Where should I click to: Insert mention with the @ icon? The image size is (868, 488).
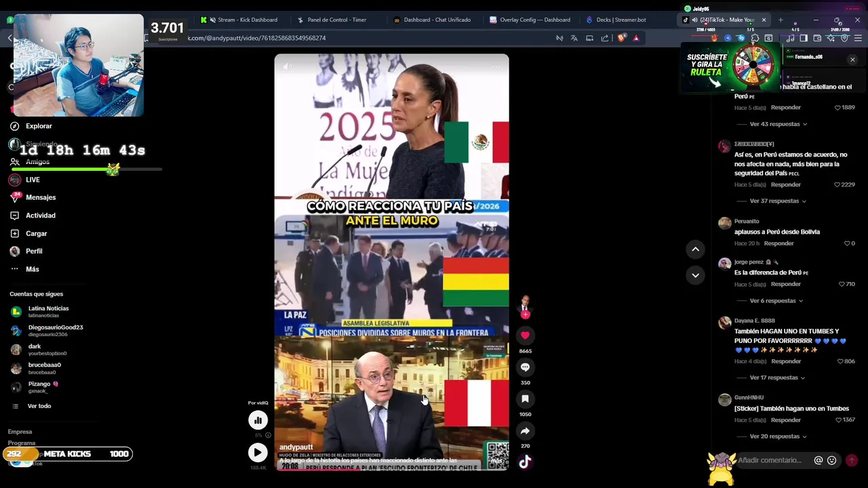[x=818, y=460]
